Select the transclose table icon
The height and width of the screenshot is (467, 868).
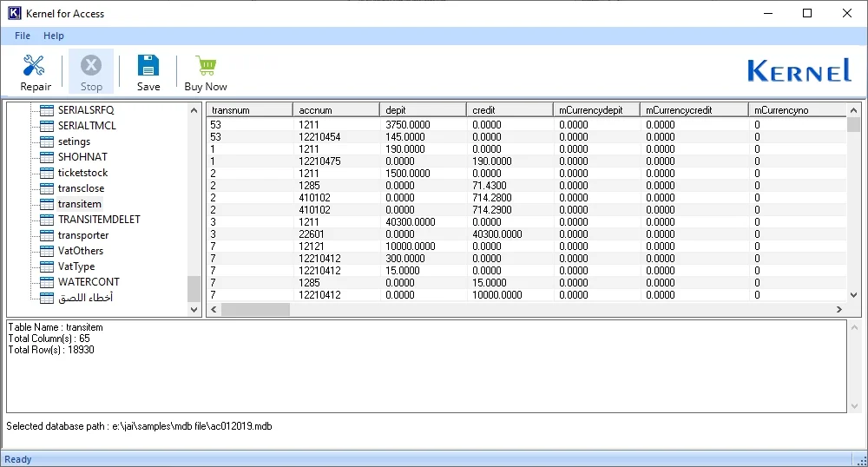coord(47,188)
